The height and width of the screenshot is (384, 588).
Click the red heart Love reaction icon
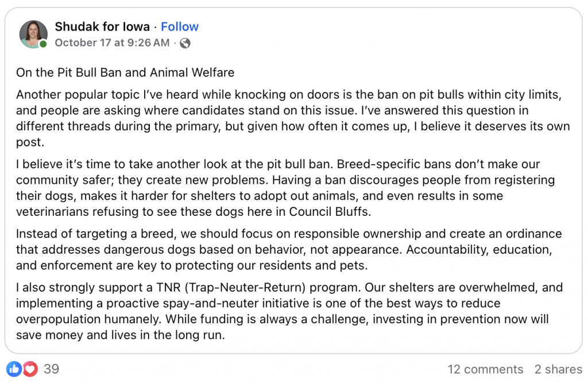(30, 369)
